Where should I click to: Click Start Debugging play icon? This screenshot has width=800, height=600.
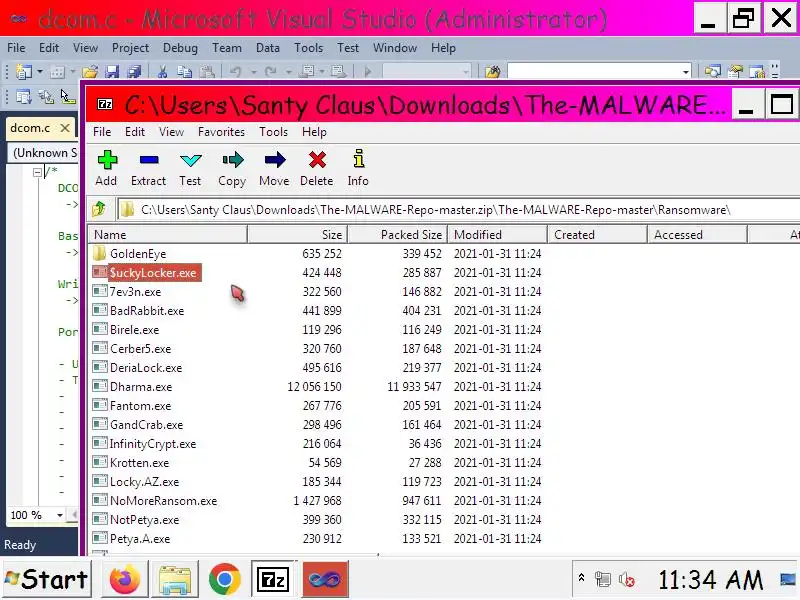[368, 71]
